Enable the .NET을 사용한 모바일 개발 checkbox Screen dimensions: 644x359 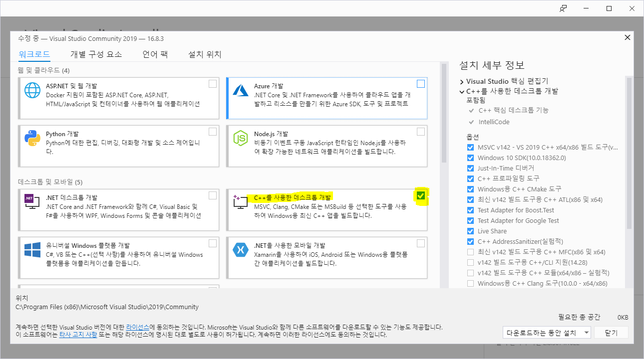tap(421, 243)
